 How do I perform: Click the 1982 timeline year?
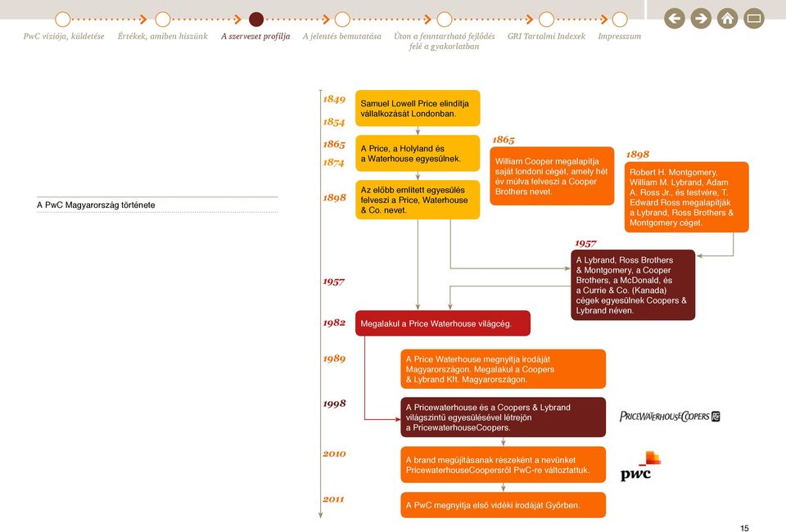334,322
